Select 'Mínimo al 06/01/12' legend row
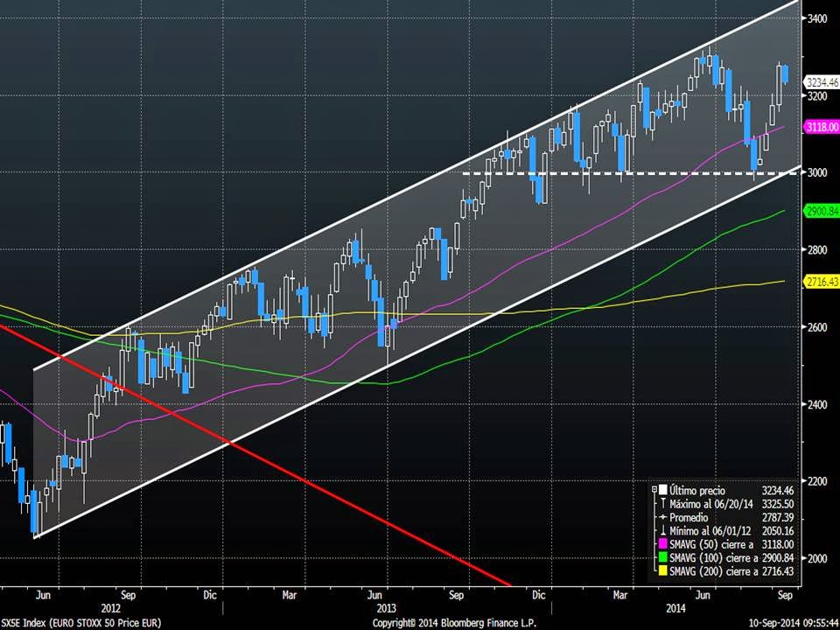 pos(710,531)
